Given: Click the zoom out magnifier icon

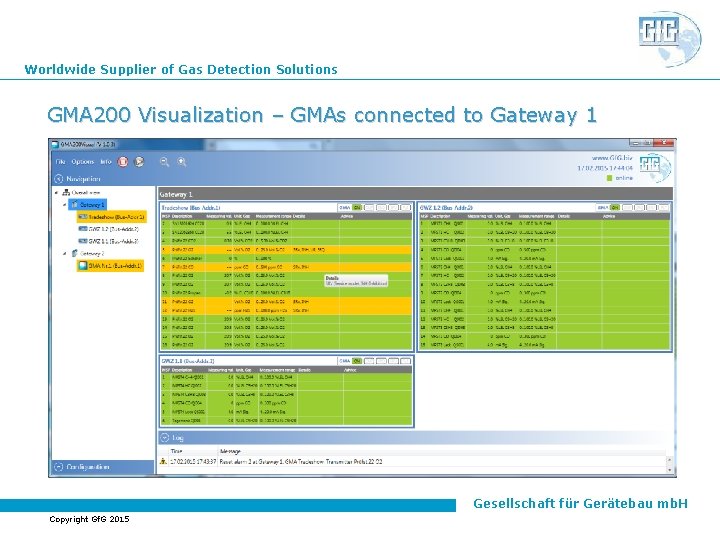Looking at the screenshot, I should pos(164,162).
